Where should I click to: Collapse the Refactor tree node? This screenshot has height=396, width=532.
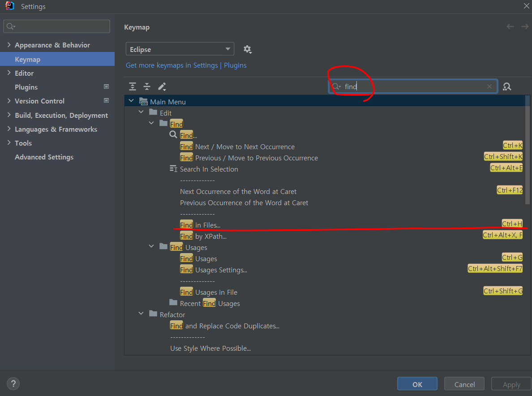click(141, 314)
